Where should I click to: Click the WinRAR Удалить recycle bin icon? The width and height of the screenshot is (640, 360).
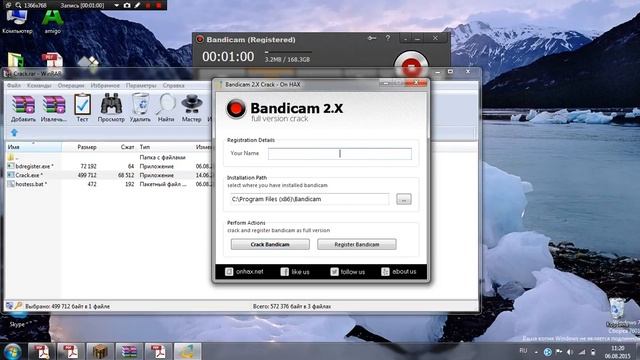[140, 104]
